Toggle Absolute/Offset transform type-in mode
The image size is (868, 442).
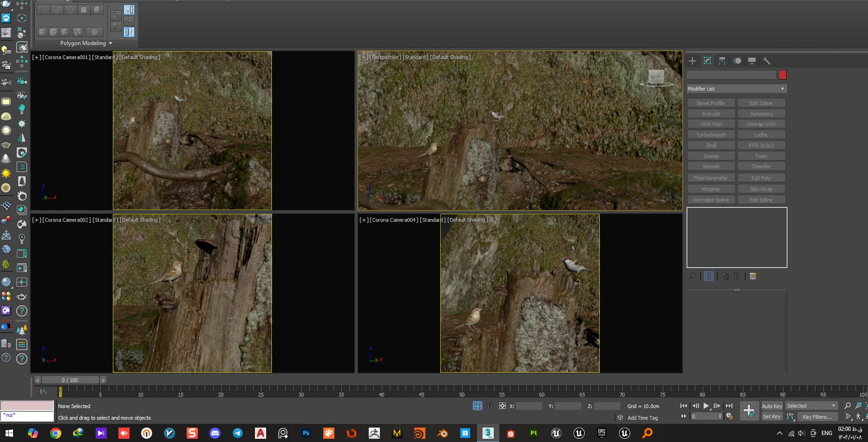[x=503, y=406]
